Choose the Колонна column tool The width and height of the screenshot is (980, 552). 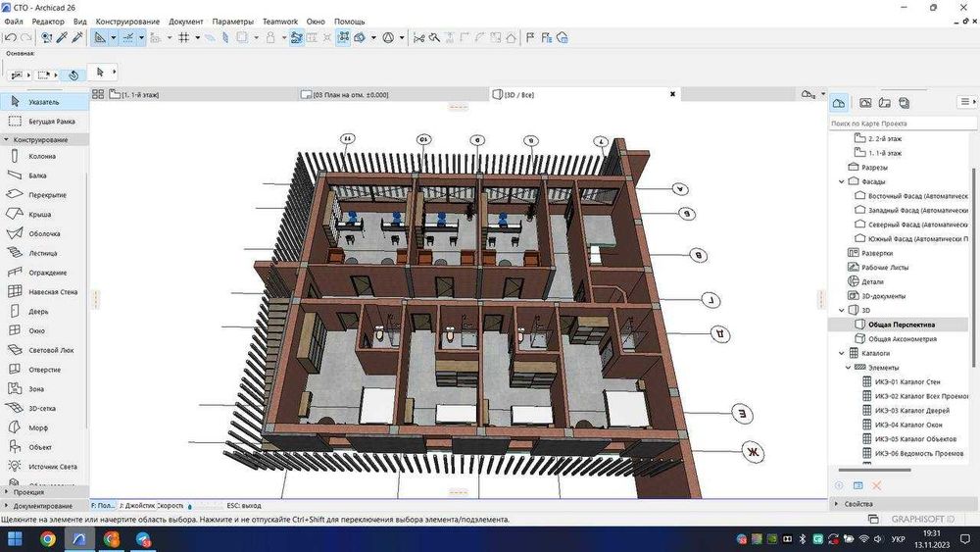point(44,156)
